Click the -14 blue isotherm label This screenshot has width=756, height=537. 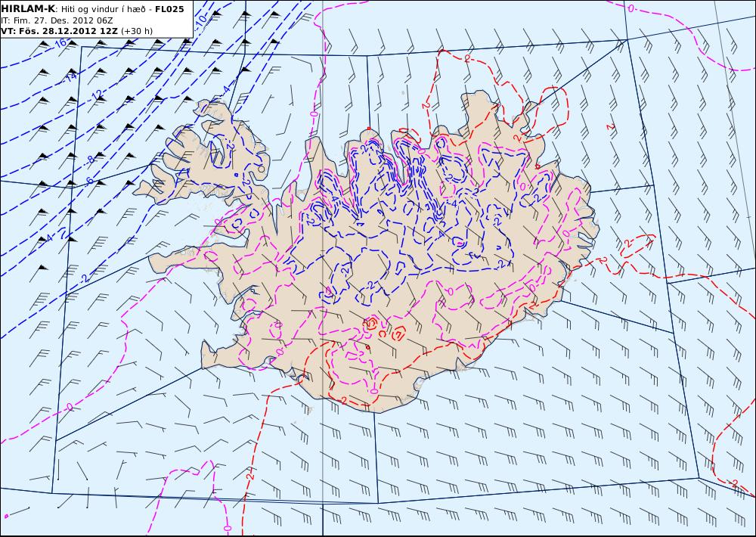pos(70,76)
